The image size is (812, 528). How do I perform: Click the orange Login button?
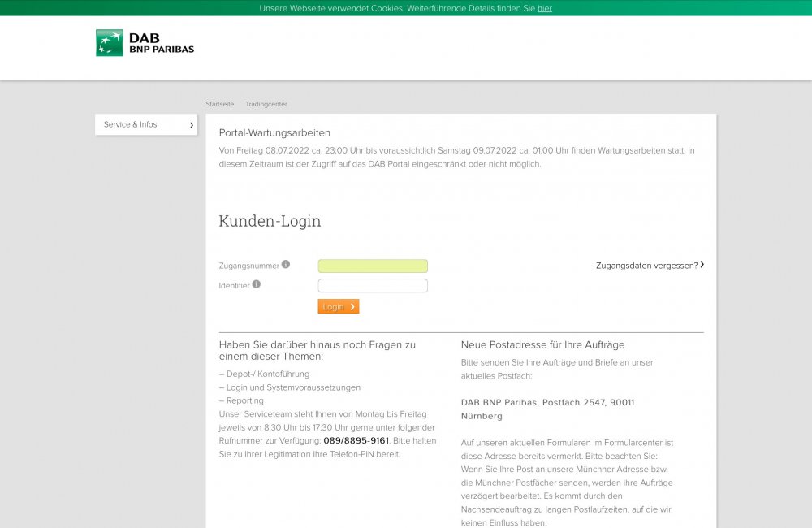click(x=339, y=307)
